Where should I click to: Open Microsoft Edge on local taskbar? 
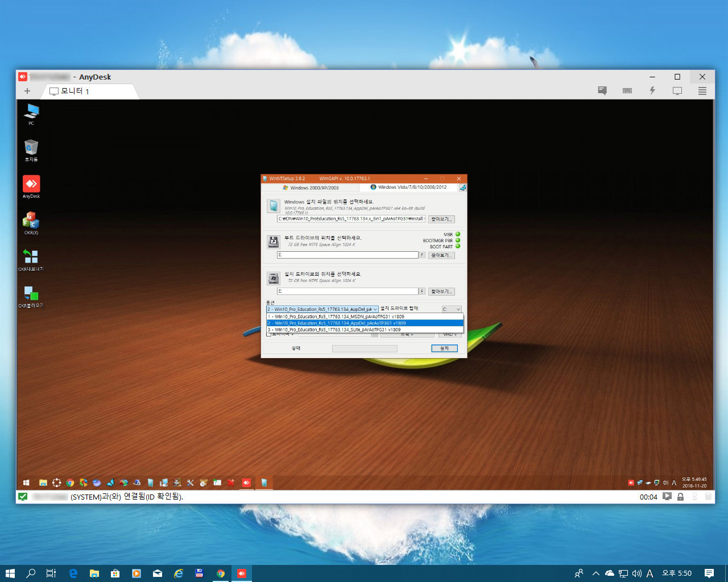tap(73, 573)
